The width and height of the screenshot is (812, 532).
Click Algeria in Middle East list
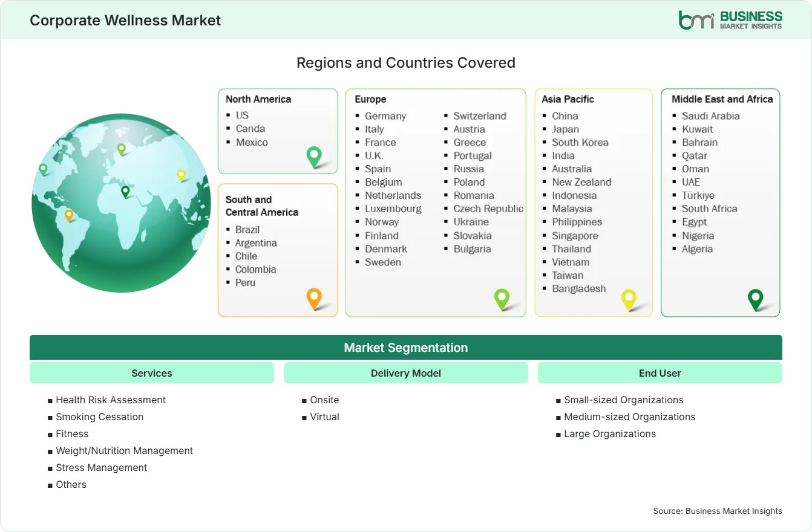tap(697, 248)
